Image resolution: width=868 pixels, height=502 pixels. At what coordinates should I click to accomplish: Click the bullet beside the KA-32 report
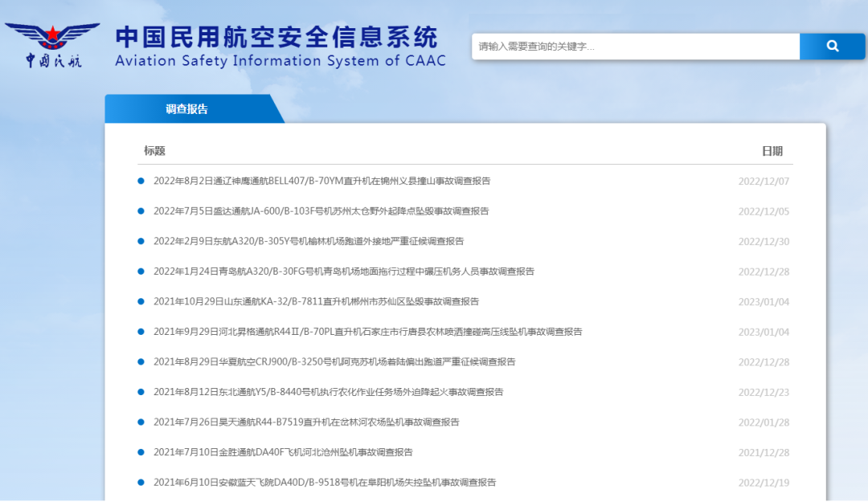click(141, 302)
